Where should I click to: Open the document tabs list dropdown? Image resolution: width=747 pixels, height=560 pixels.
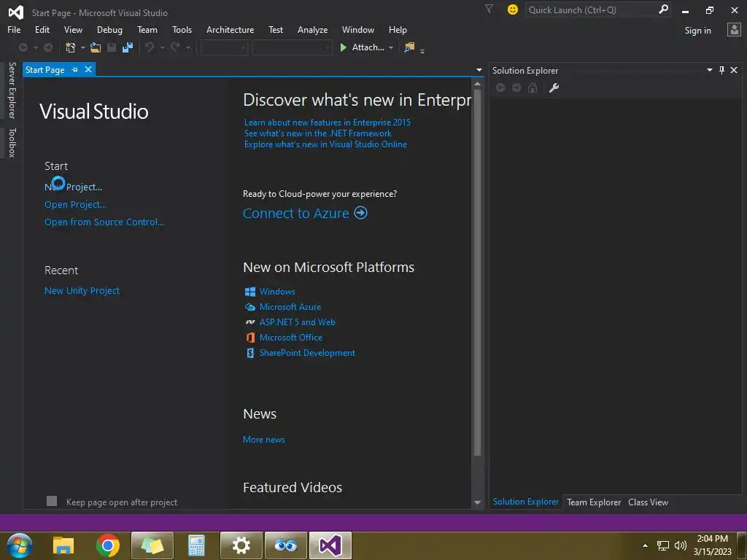(x=479, y=70)
